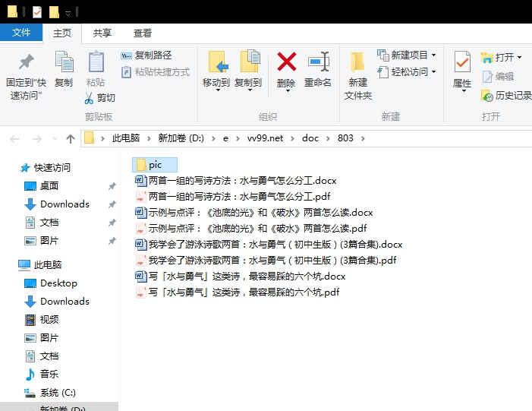Click the Cut (剪切) scissors icon
Image resolution: width=532 pixels, height=411 pixels.
click(89, 98)
